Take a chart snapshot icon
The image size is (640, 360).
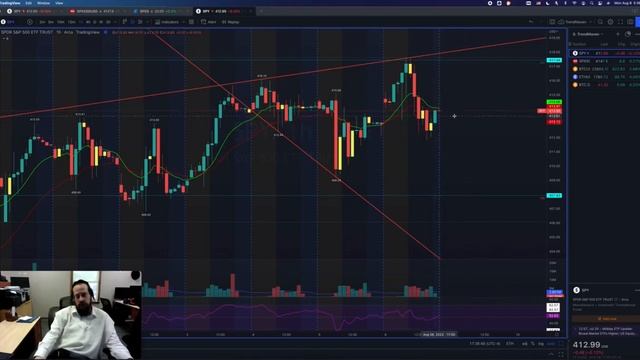630,22
